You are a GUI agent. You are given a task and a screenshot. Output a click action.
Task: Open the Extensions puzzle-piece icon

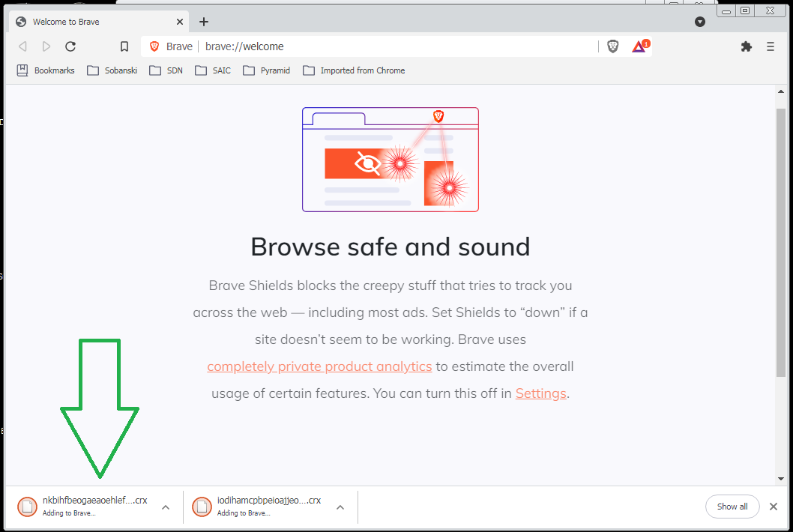coord(746,46)
